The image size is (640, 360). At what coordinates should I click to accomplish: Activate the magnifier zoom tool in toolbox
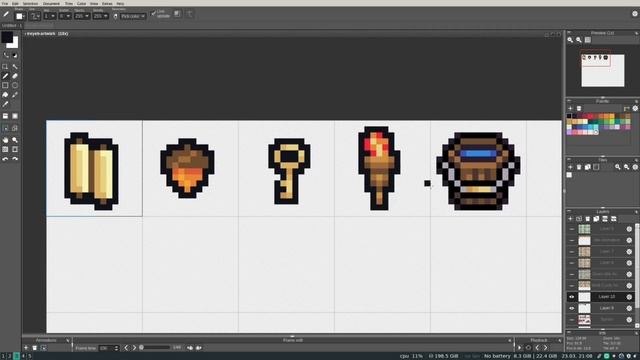tap(15, 140)
